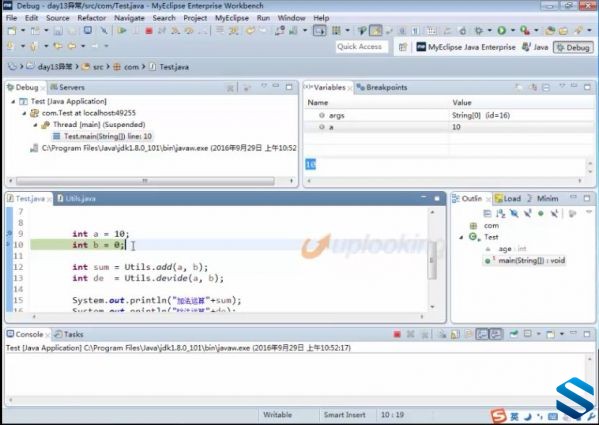
Task: Switch to the Java perspective
Action: [535, 47]
